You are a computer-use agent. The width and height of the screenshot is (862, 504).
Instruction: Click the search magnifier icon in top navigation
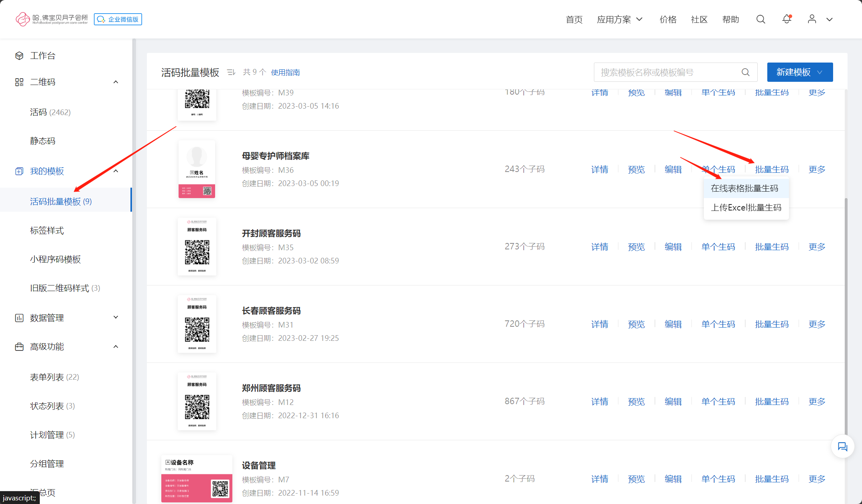point(760,19)
